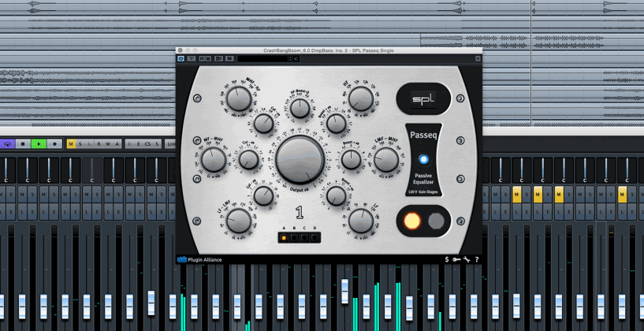This screenshot has width=644, height=331.
Task: Click the wrench settings icon
Action: pyautogui.click(x=467, y=259)
